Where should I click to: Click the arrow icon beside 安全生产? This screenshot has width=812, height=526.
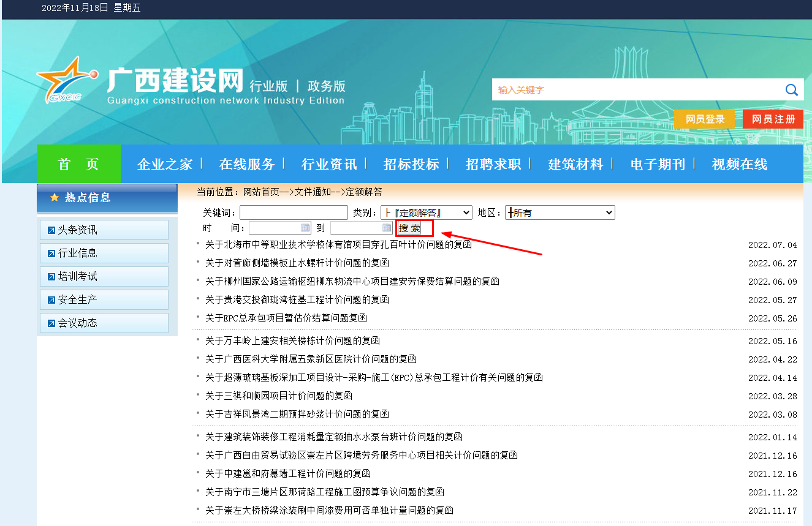[51, 300]
